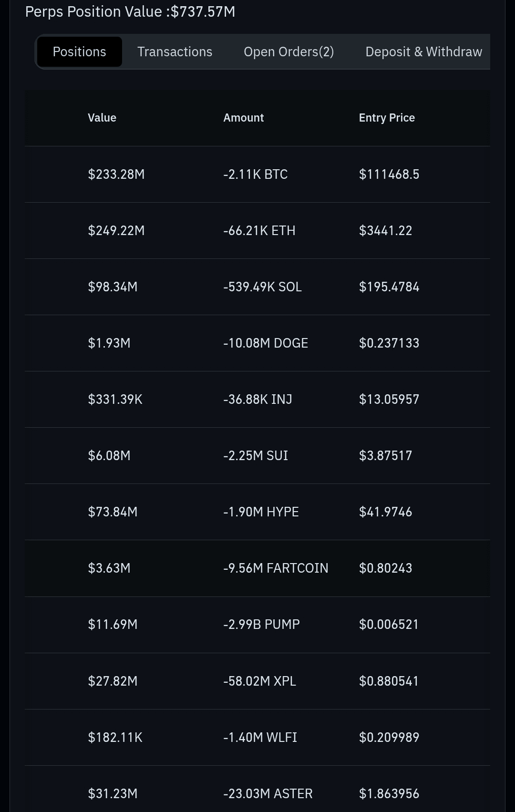The image size is (515, 812).
Task: Click the -66.21K ETH amount cell
Action: tap(259, 231)
